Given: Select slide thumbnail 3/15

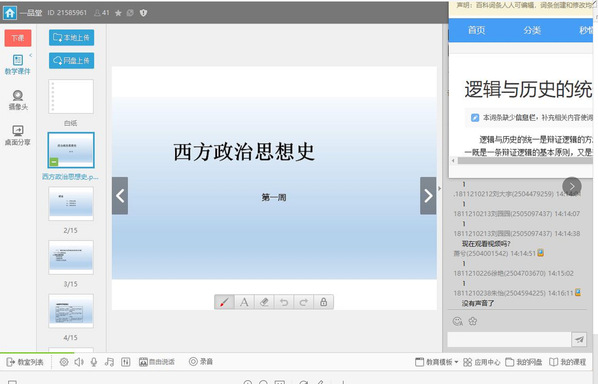Looking at the screenshot, I should (71, 257).
